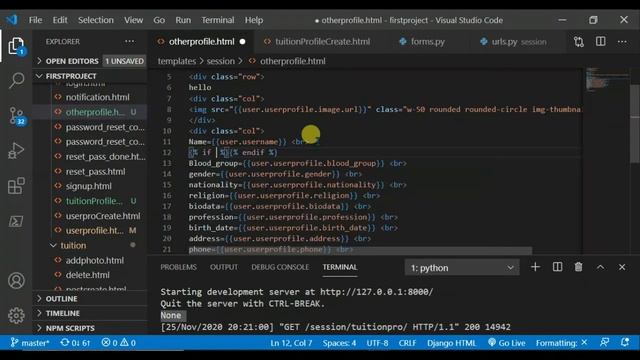
Task: Close the terminal panel
Action: tap(622, 267)
